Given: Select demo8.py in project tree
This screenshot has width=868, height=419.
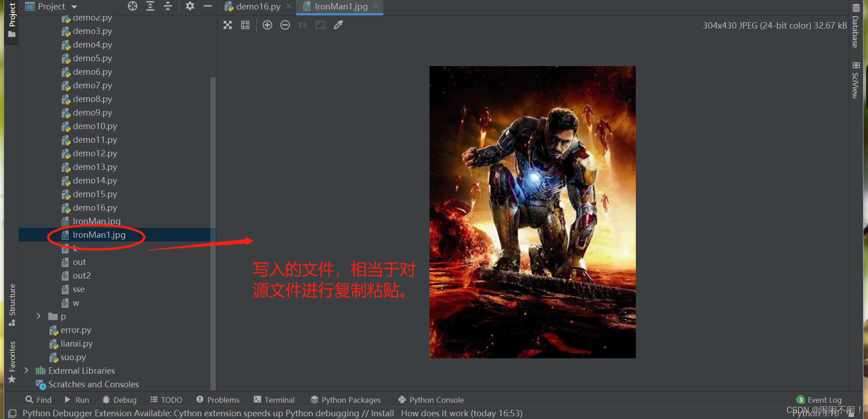Looking at the screenshot, I should click(x=92, y=99).
